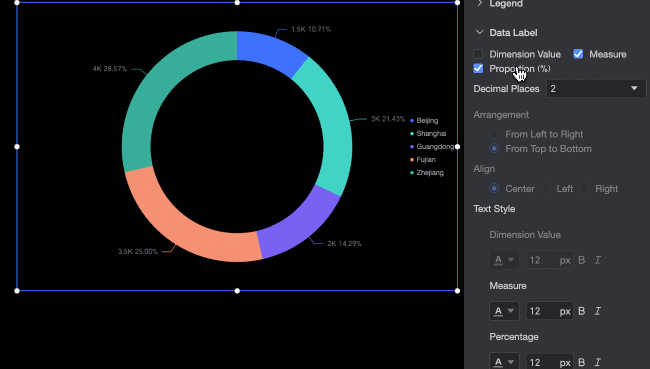Enable the Dimension Value checkbox
This screenshot has height=369, width=650.
coord(478,54)
